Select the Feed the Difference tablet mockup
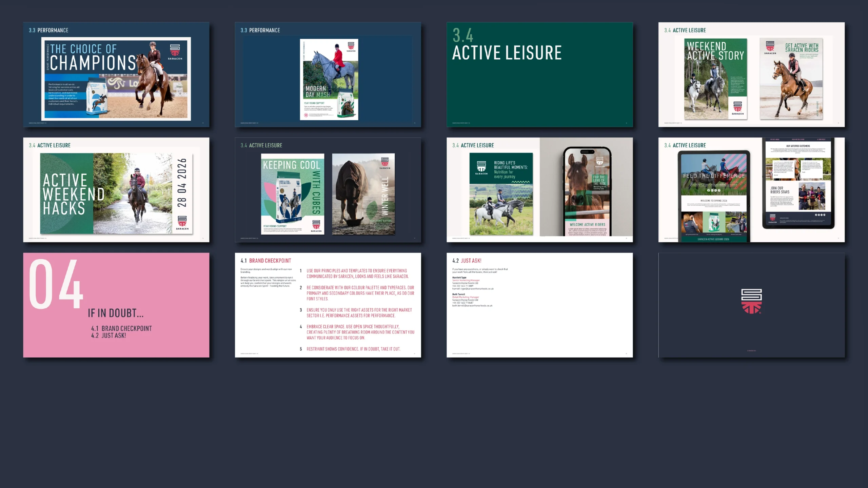 click(714, 197)
